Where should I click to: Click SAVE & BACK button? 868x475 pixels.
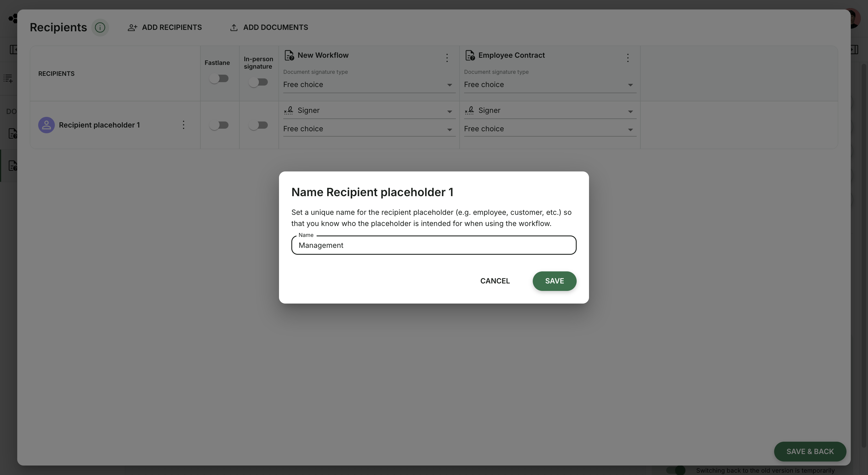pyautogui.click(x=810, y=451)
